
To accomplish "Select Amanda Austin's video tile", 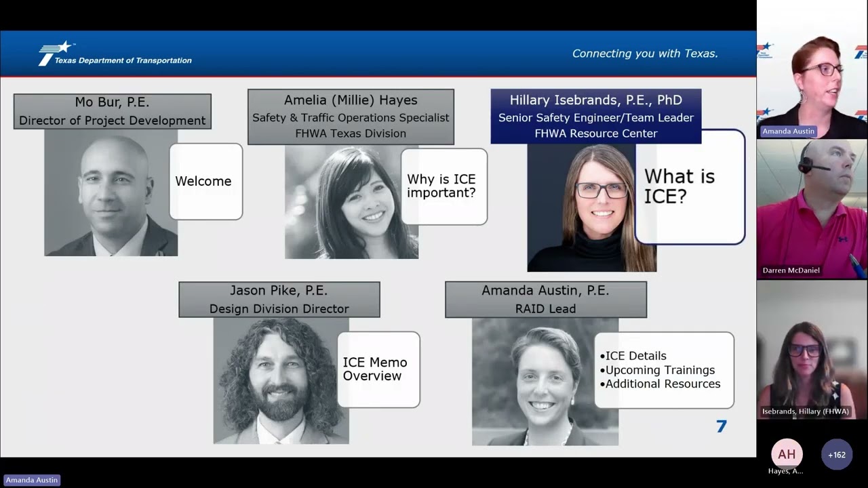I will tap(812, 70).
